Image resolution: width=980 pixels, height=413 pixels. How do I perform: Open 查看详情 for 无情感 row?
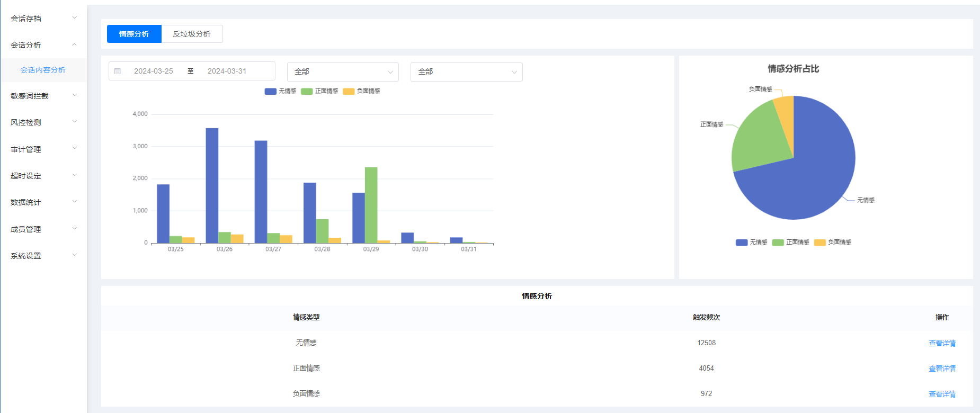[x=942, y=343]
